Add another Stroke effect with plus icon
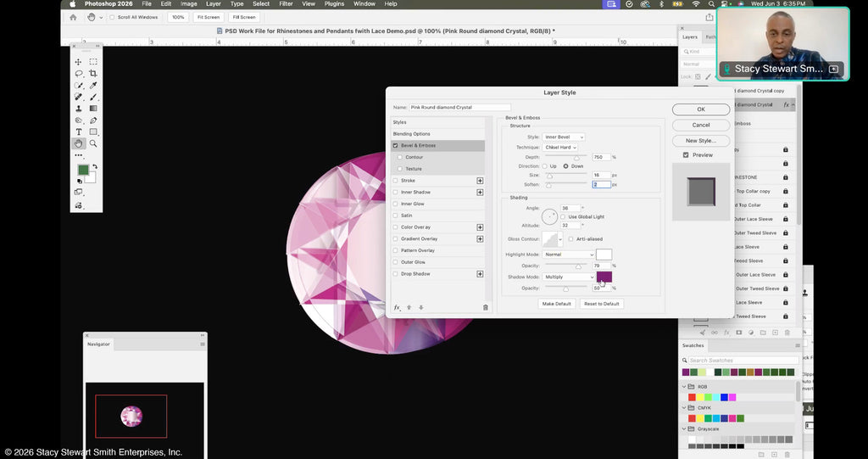This screenshot has width=868, height=459. [480, 181]
